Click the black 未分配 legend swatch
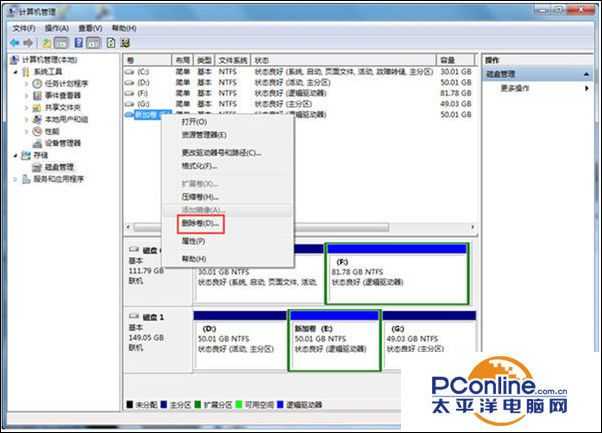602x433 pixels. [130, 404]
